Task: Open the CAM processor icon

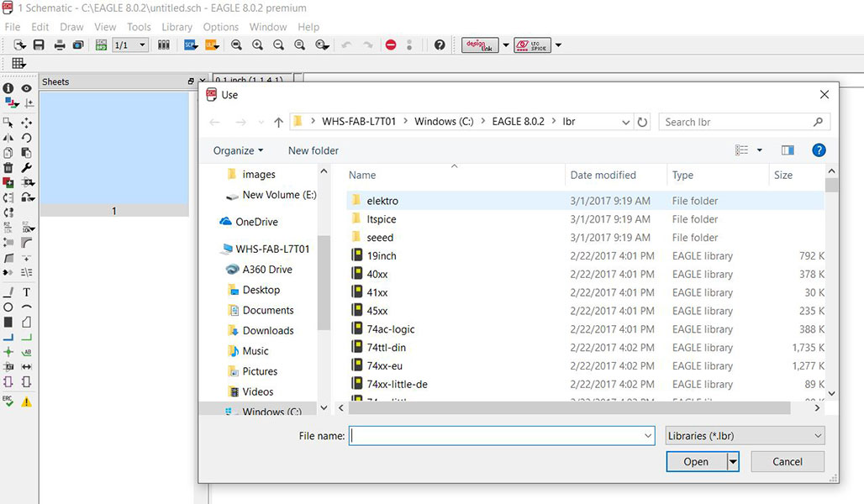Action: click(78, 45)
